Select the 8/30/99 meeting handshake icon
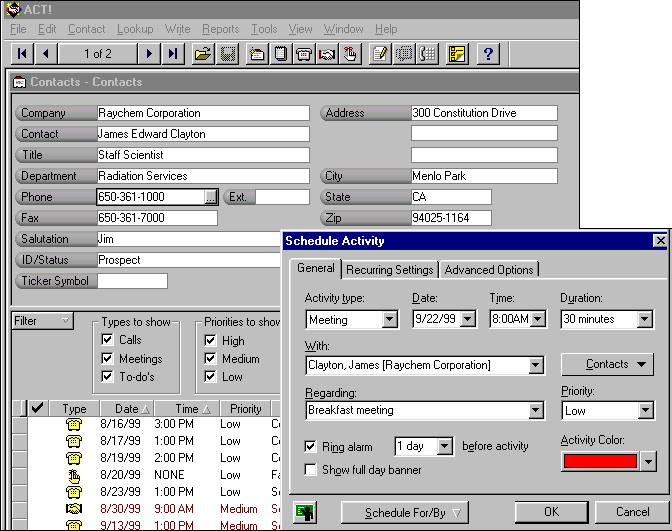The height and width of the screenshot is (531, 672). click(x=74, y=509)
